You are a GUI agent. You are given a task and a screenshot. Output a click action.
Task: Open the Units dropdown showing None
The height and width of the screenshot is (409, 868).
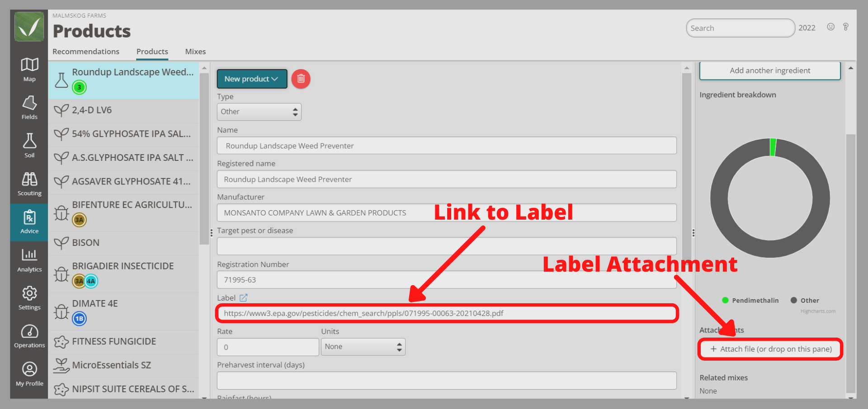click(x=363, y=347)
